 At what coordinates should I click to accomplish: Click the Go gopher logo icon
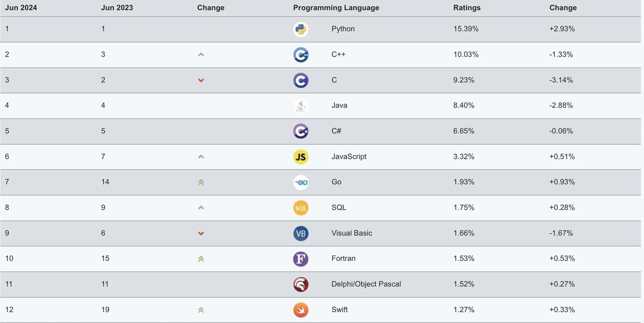point(301,182)
